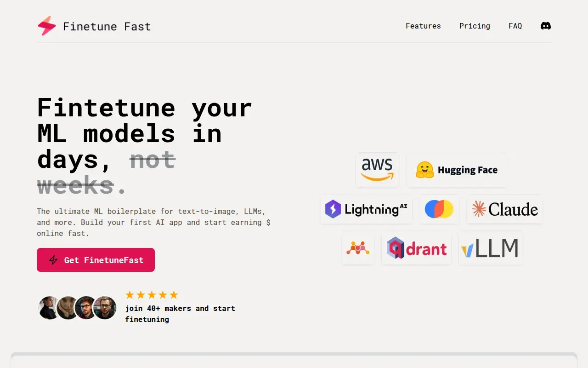The height and width of the screenshot is (368, 588).
Task: Click the Get FinetuneFast button
Action: 96,260
